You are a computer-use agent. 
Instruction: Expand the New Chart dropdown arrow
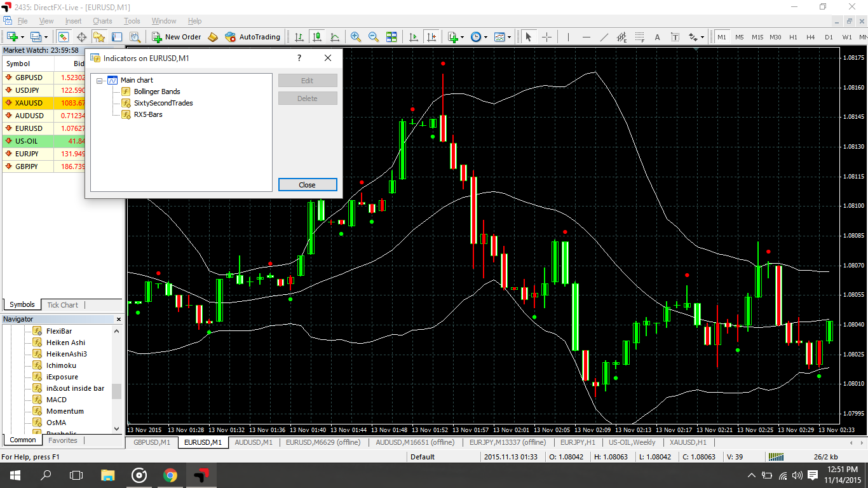click(x=22, y=37)
